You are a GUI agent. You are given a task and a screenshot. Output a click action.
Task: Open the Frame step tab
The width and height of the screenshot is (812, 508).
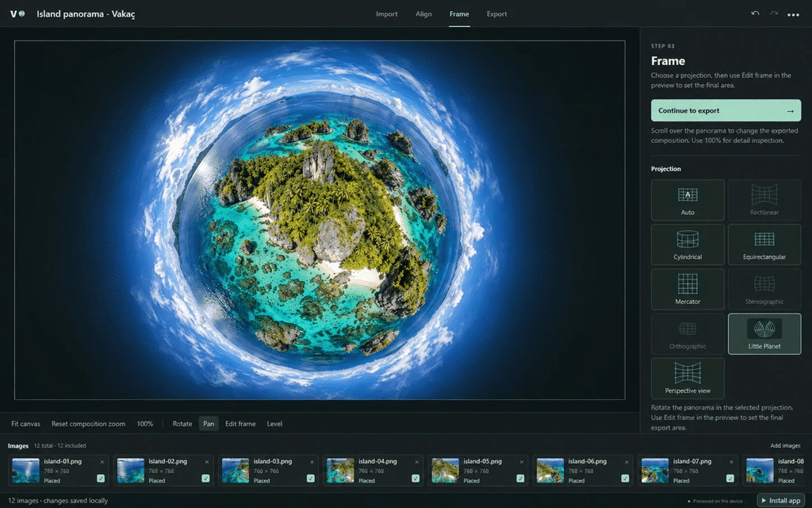click(x=459, y=14)
